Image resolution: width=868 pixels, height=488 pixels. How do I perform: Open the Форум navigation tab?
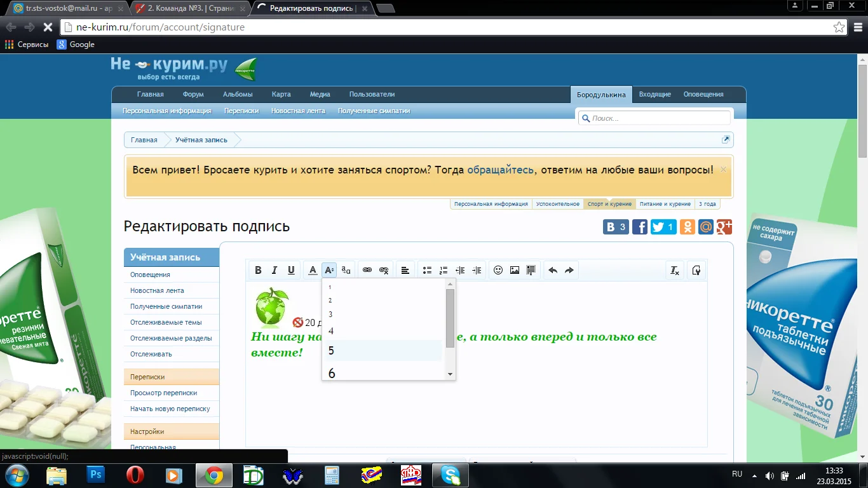pos(193,94)
